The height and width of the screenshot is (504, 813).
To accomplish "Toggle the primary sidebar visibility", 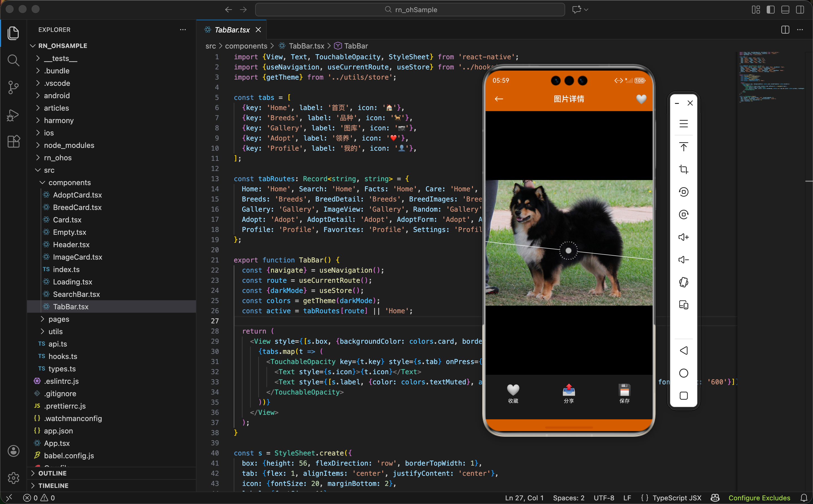I will click(x=770, y=10).
